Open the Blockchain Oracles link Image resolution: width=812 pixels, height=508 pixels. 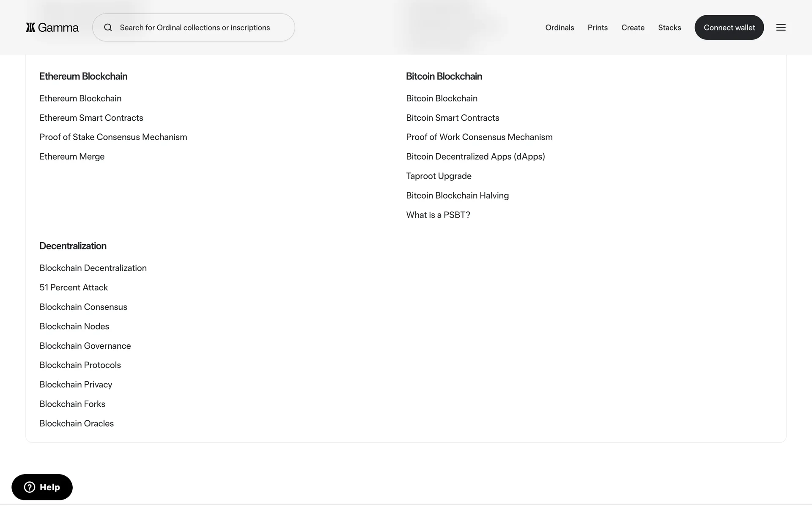pyautogui.click(x=77, y=423)
